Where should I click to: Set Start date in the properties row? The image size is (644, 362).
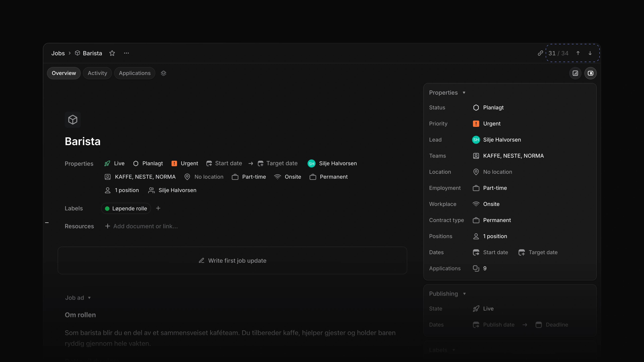(x=224, y=163)
